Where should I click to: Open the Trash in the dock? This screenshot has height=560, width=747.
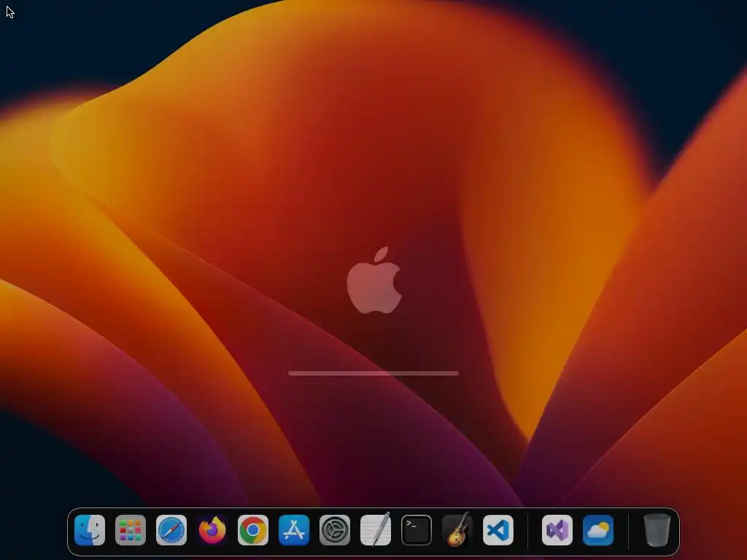(657, 529)
